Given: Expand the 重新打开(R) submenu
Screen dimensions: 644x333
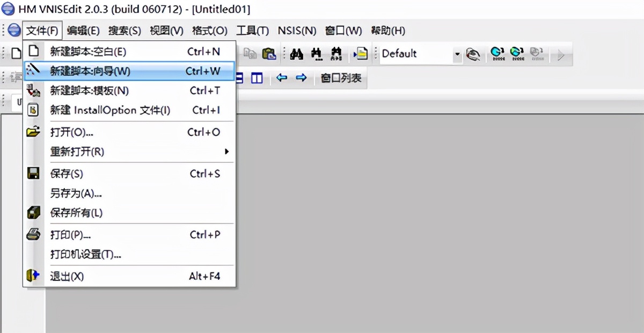Looking at the screenshot, I should (x=227, y=151).
